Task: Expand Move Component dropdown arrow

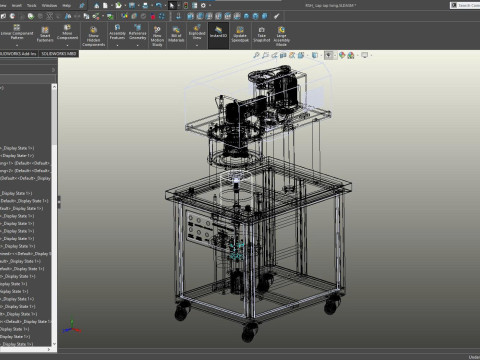Action: tap(67, 45)
